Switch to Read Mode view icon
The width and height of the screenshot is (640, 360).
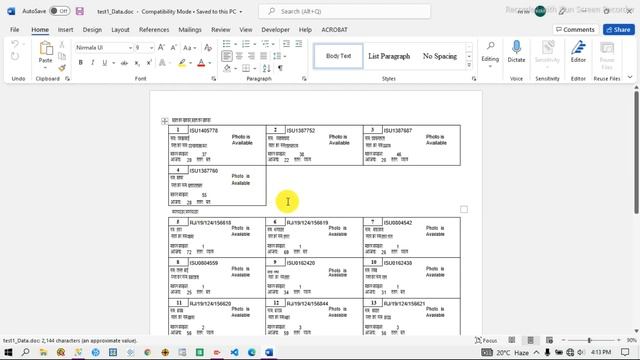(511, 340)
